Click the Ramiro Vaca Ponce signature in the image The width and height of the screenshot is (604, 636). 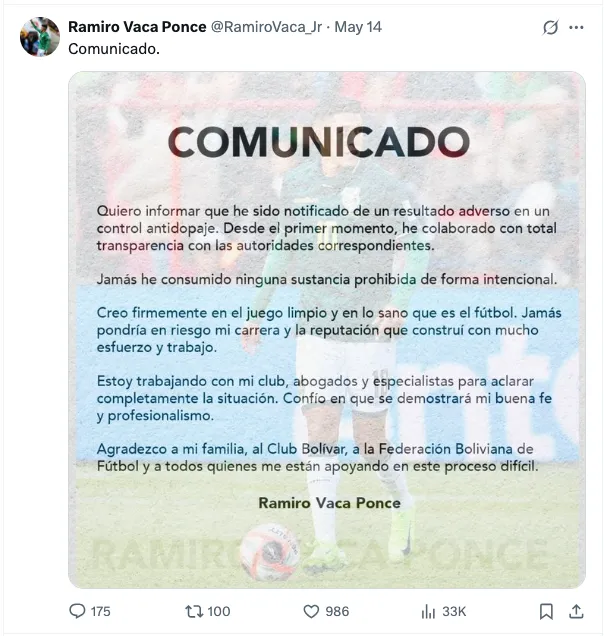point(329,503)
